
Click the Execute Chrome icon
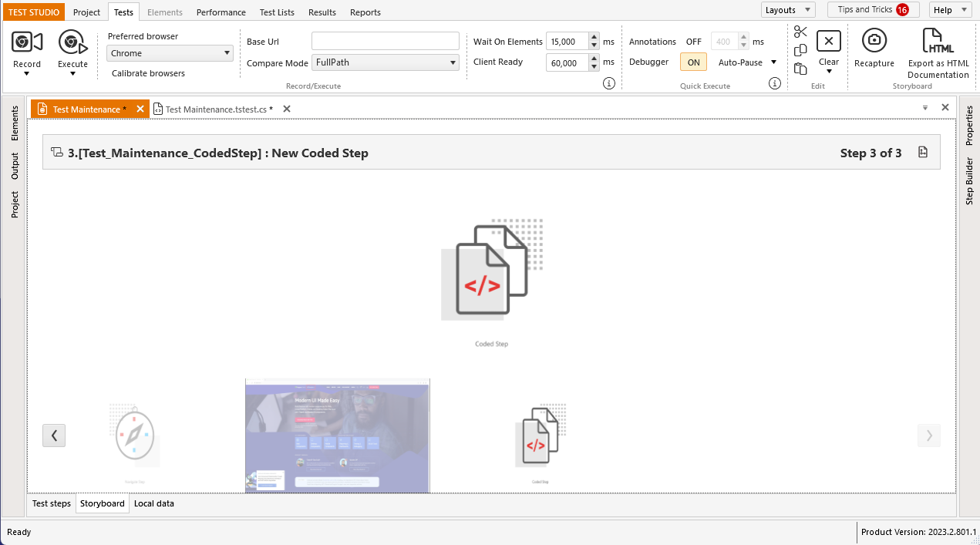click(72, 42)
